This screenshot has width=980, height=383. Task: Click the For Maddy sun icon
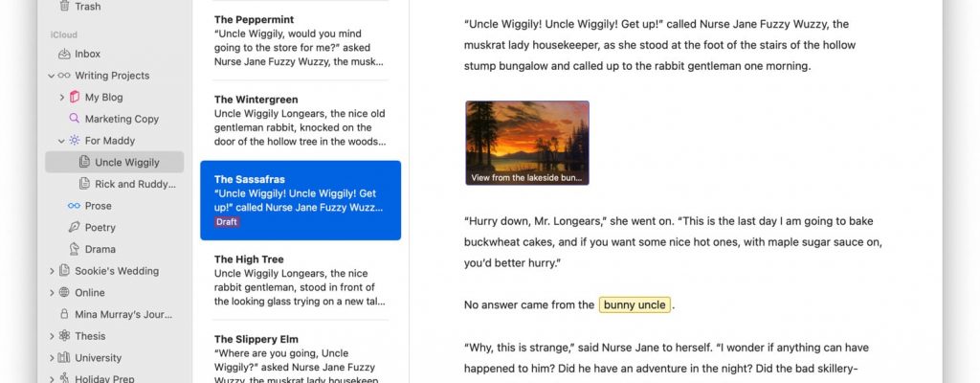click(75, 140)
